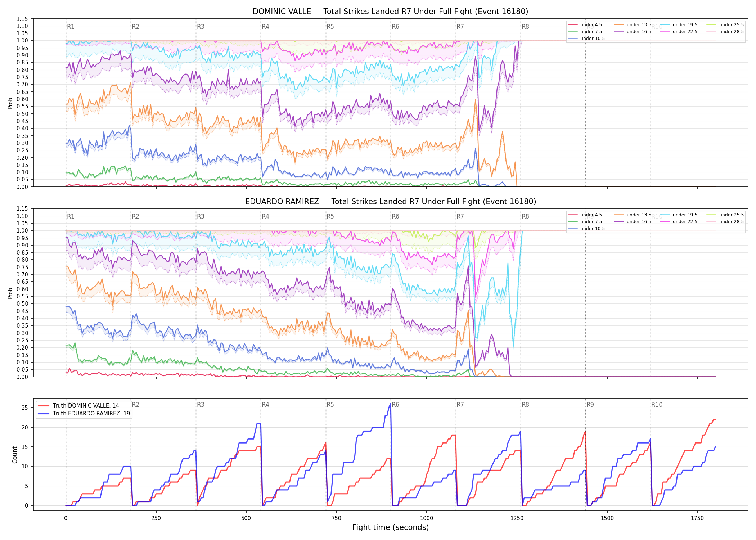Screen dimensions: 756x540
Task: Click the R4 round marker in top chart
Action: click(265, 27)
